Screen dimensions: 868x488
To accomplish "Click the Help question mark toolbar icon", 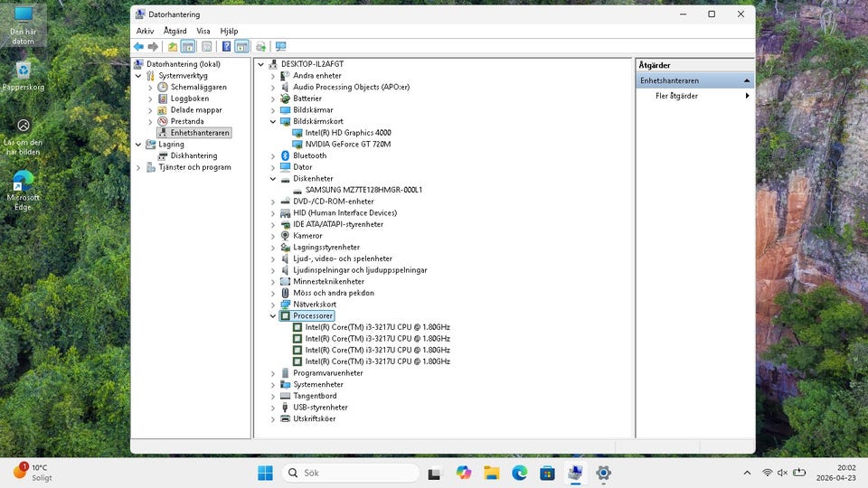I will tap(226, 47).
